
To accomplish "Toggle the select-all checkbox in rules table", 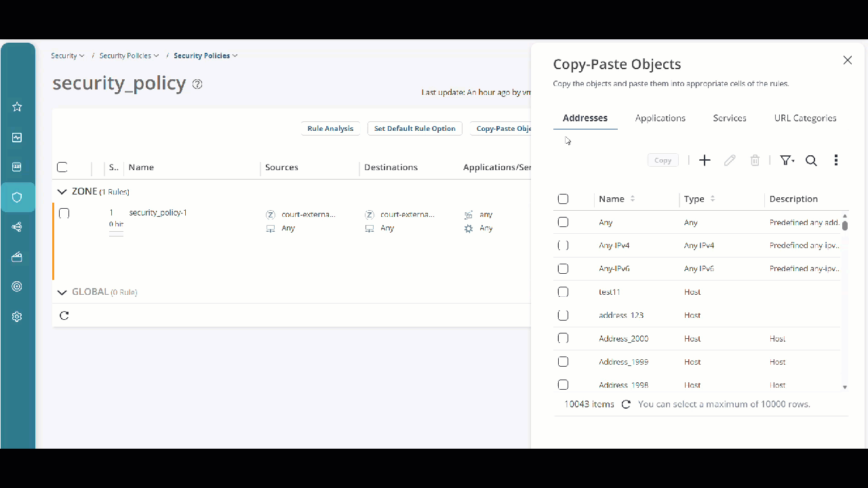I will (62, 167).
